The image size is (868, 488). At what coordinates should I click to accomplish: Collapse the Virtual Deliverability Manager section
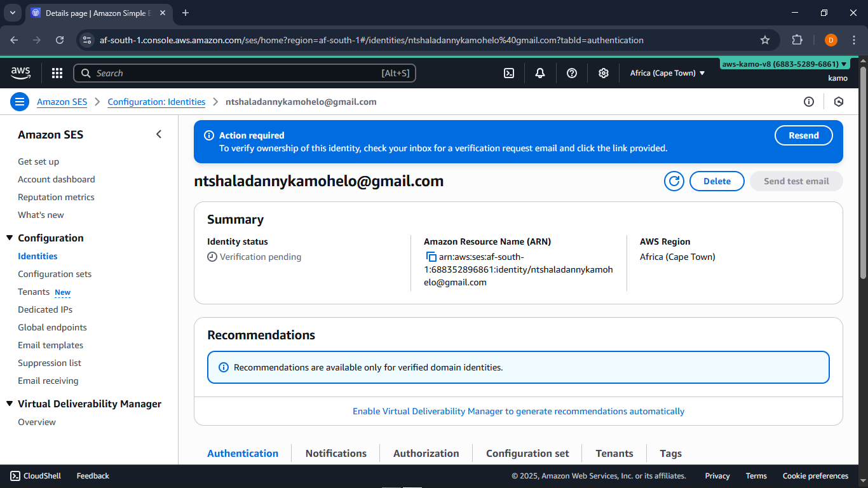10,404
